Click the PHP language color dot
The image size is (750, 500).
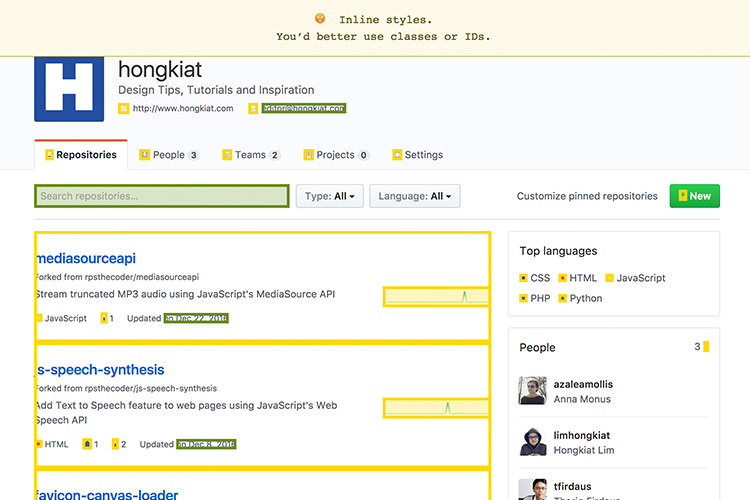coord(523,299)
